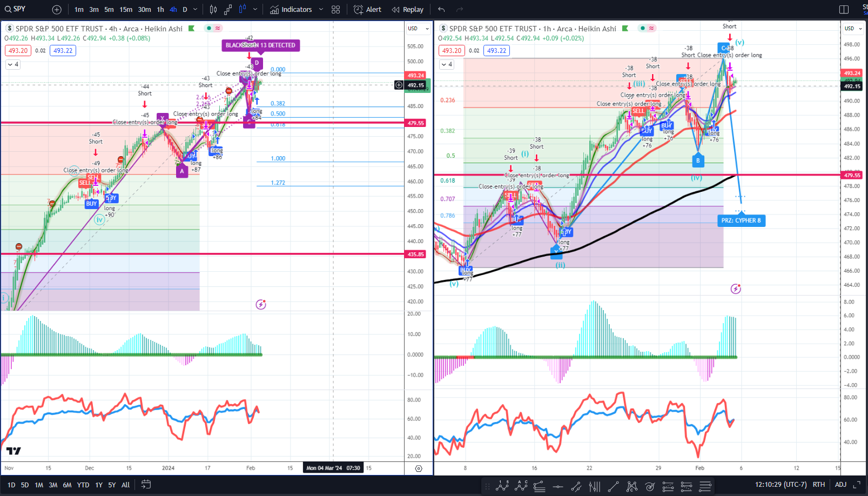This screenshot has width=868, height=496.
Task: Select the parallel channel drawing tool
Action: coord(576,487)
